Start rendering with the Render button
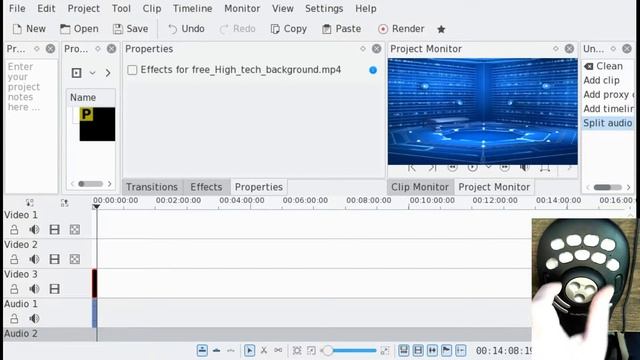Screen dimensions: 640x360 point(401,29)
